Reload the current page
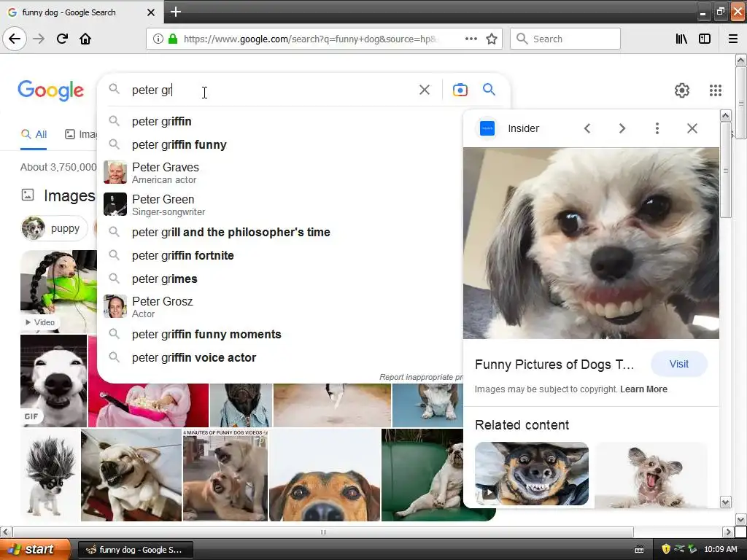747x560 pixels. coord(62,39)
